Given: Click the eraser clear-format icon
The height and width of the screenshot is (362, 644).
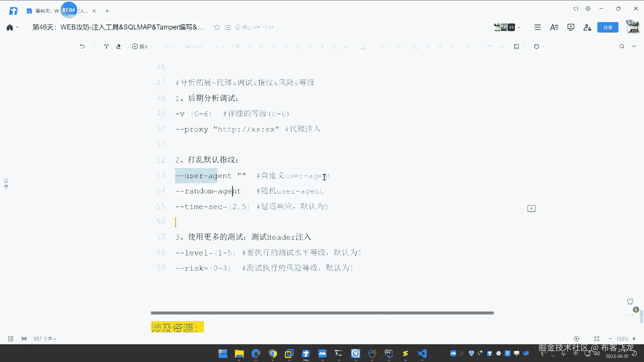Looking at the screenshot, I should point(118,47).
